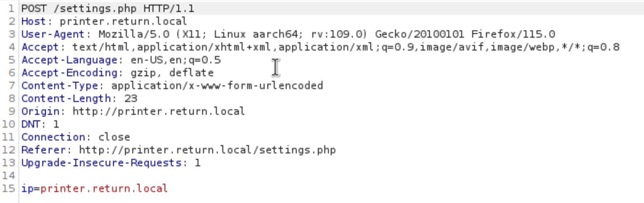The width and height of the screenshot is (644, 203).
Task: Click the DNT header name
Action: (30, 124)
